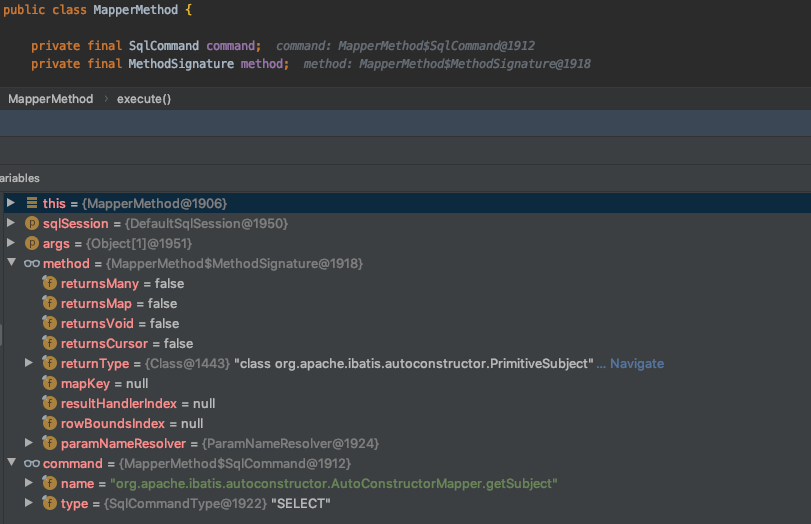
Task: Select the 'returnsCursor = false' row
Action: coord(407,343)
